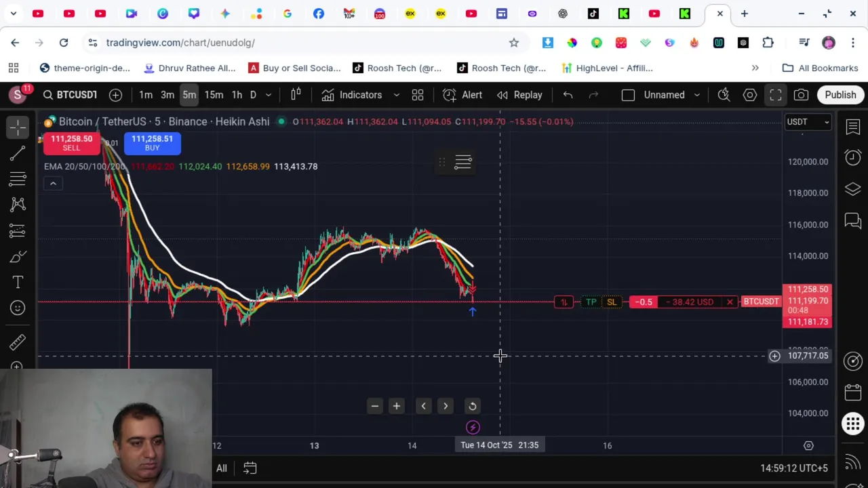This screenshot has height=488, width=868.
Task: Expand hidden bookmarks chevron
Action: pyautogui.click(x=755, y=68)
